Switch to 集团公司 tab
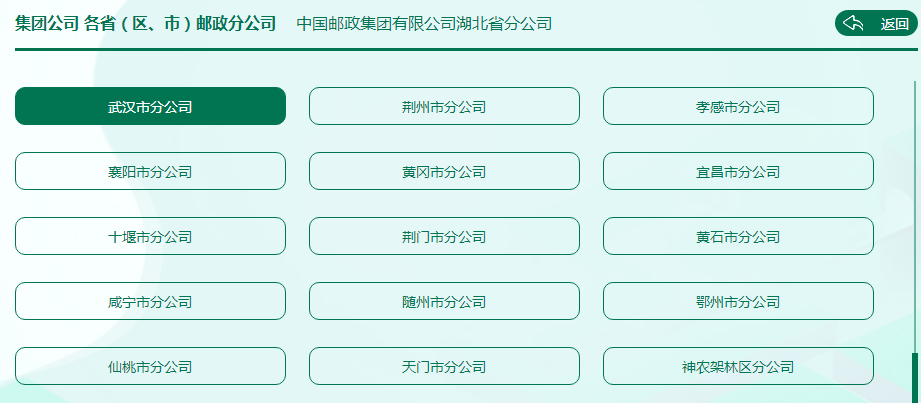Viewport: 921px width, 403px height. (47, 24)
